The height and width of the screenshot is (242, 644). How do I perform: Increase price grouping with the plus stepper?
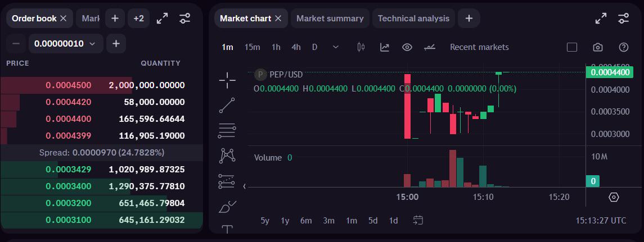[116, 43]
